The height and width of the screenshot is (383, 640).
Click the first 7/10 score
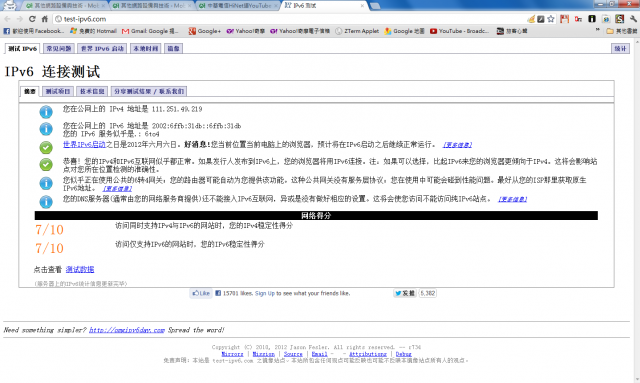coord(49,229)
